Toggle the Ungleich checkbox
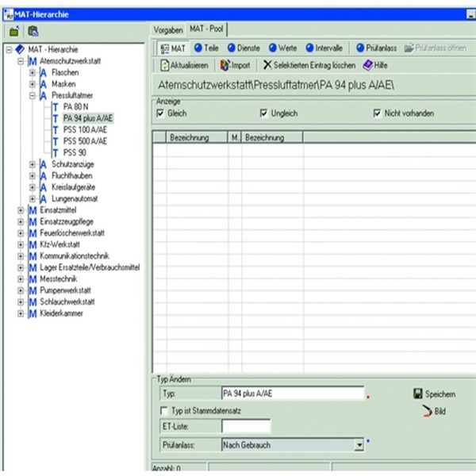This screenshot has width=476, height=476. [x=264, y=114]
